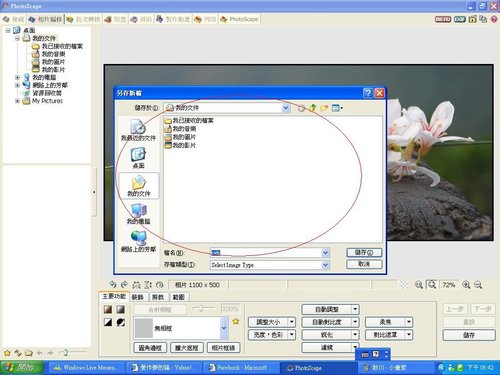Click the 擴大底框 margin button
Screen dimensions: 500x375
187,348
